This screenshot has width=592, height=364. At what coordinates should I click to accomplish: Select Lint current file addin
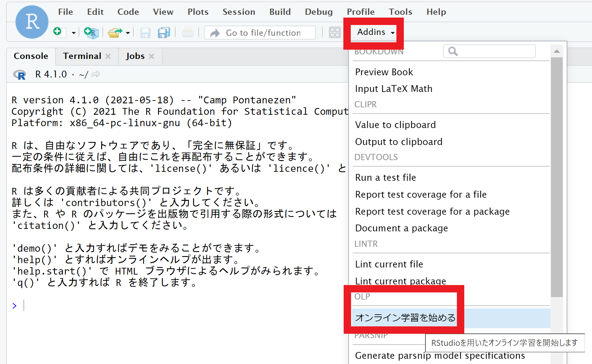click(x=451, y=264)
